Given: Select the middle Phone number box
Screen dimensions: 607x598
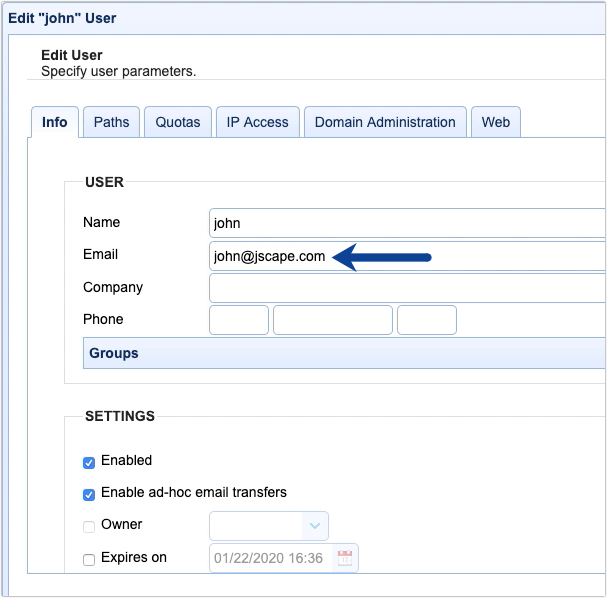Looking at the screenshot, I should [x=333, y=320].
